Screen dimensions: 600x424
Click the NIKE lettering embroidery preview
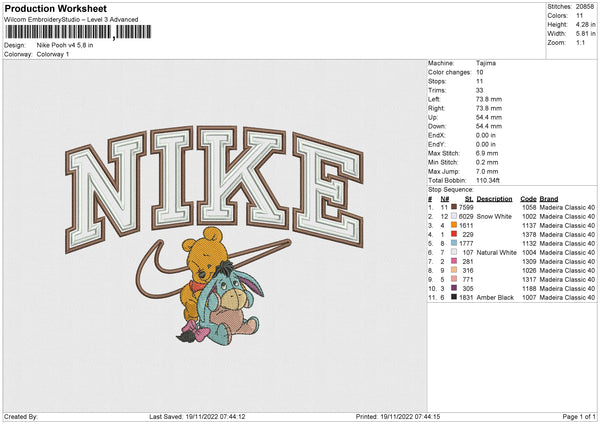click(214, 189)
